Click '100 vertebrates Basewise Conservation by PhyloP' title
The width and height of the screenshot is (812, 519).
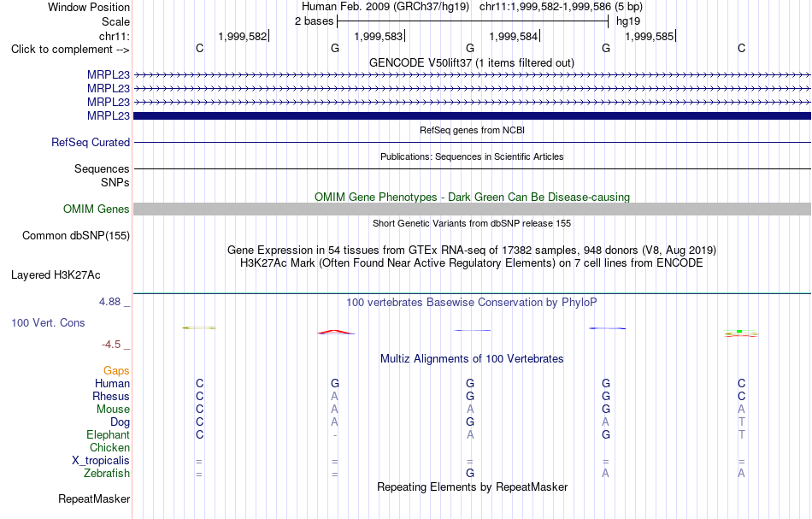pos(472,302)
